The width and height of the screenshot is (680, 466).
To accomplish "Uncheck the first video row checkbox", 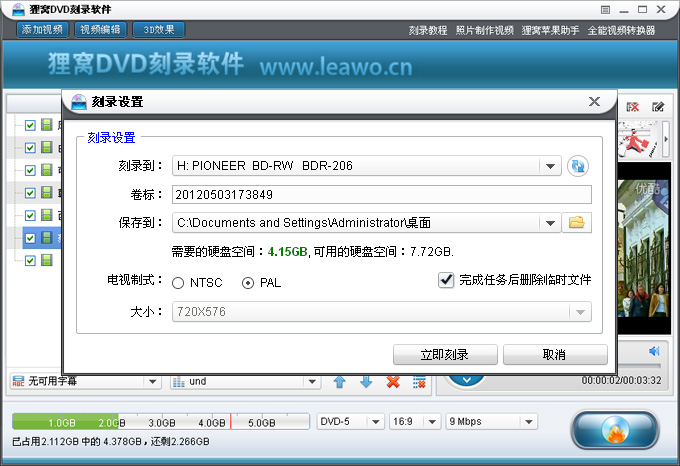I will point(30,125).
